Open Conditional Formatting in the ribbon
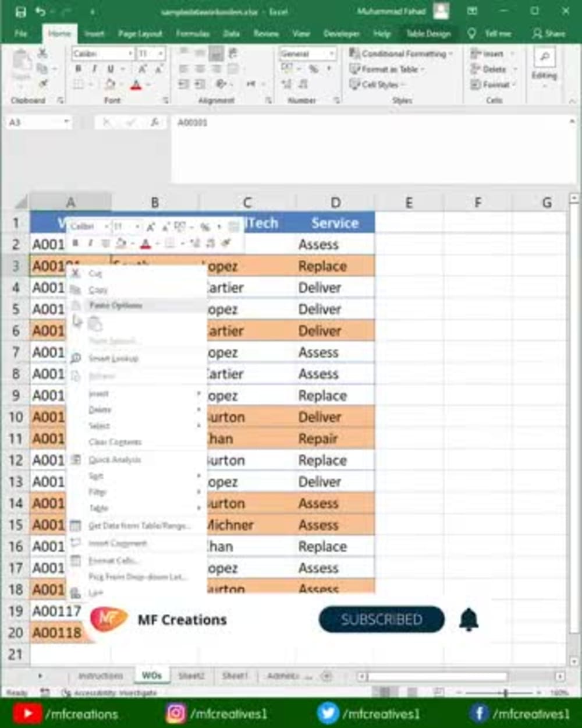Screen dimensions: 582x728 [x=401, y=54]
